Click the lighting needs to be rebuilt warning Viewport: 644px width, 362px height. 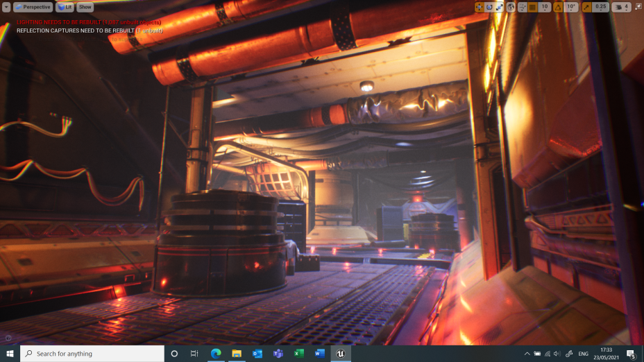coord(89,22)
